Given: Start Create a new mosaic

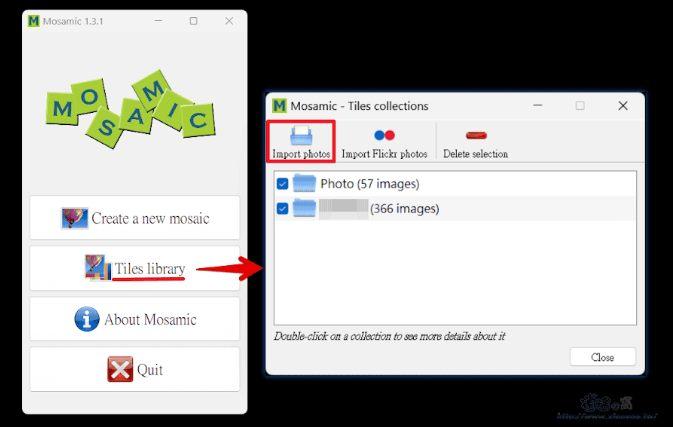Looking at the screenshot, I should pos(135,218).
